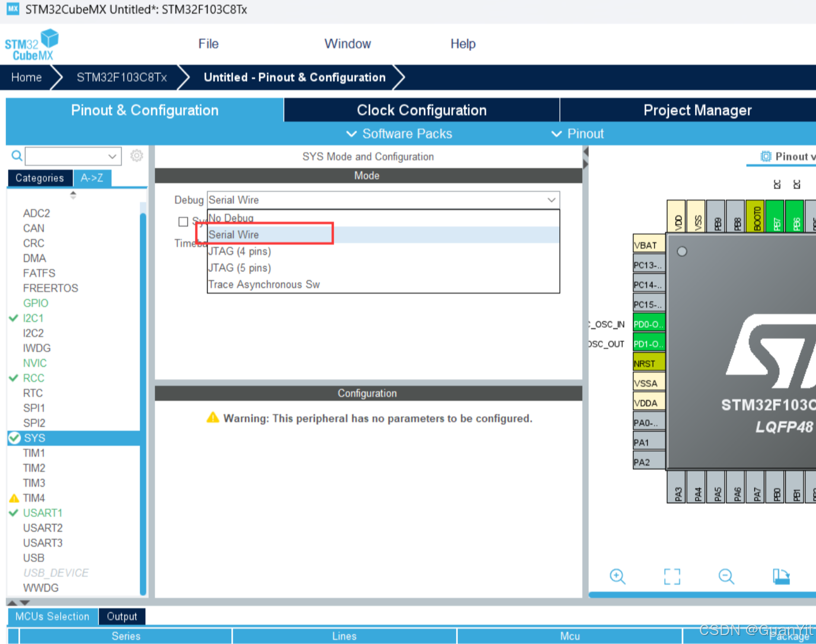This screenshot has width=816, height=644.
Task: Click the VBAT pin on chip
Action: pos(649,245)
